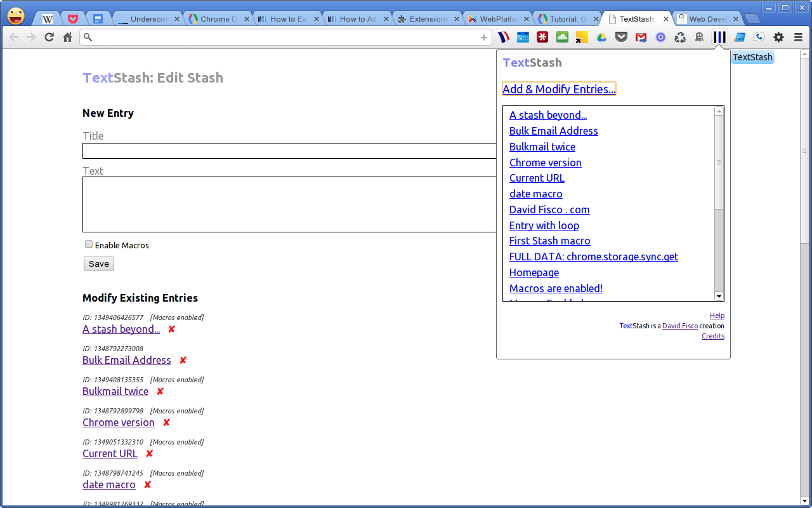Close the Extensions tab
The height and width of the screenshot is (508, 812).
456,19
